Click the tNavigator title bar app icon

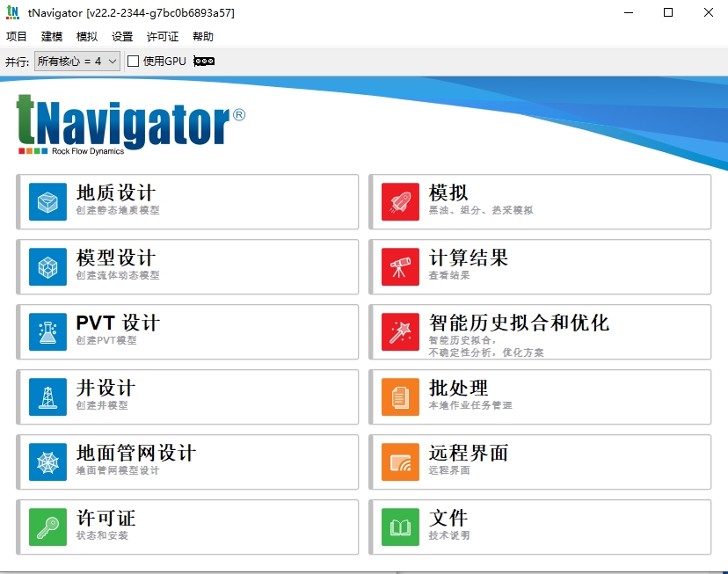pyautogui.click(x=12, y=12)
